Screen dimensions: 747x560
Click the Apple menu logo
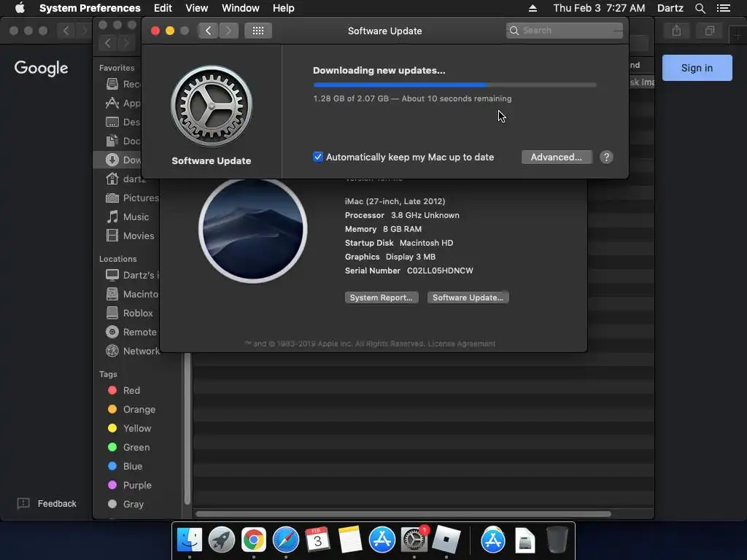20,8
